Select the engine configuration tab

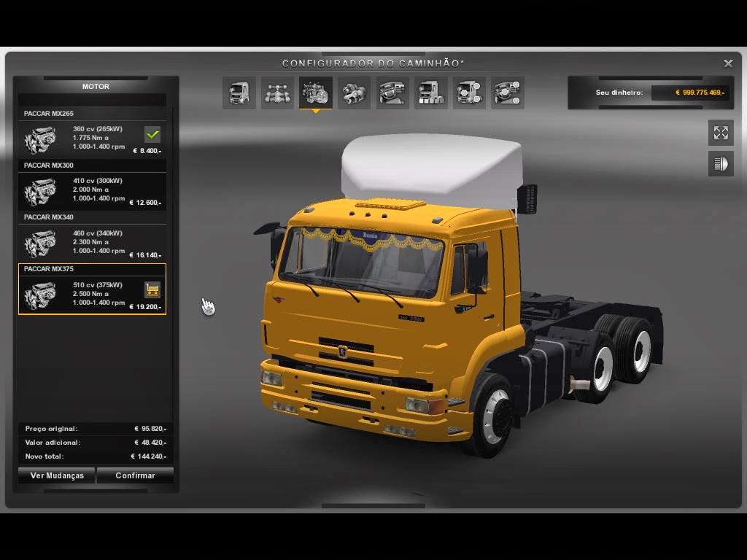(x=316, y=93)
